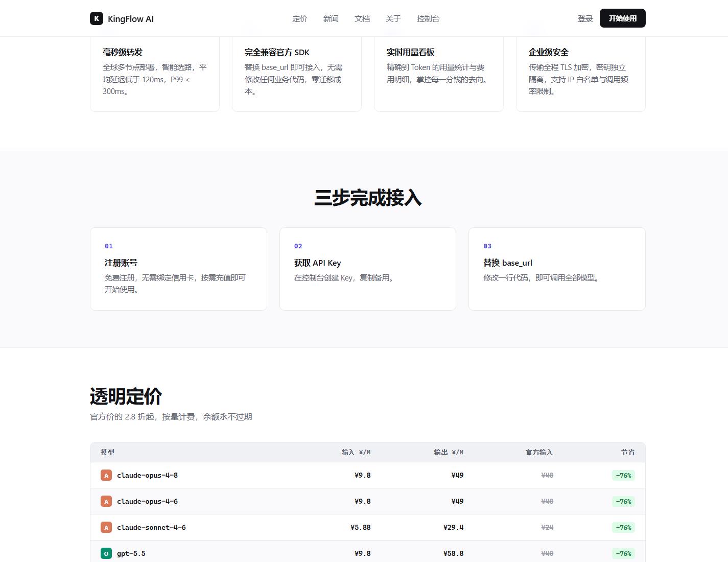This screenshot has height=562, width=728.
Task: Click the Anthropic icon beside claude-opus-4-6
Action: point(106,502)
